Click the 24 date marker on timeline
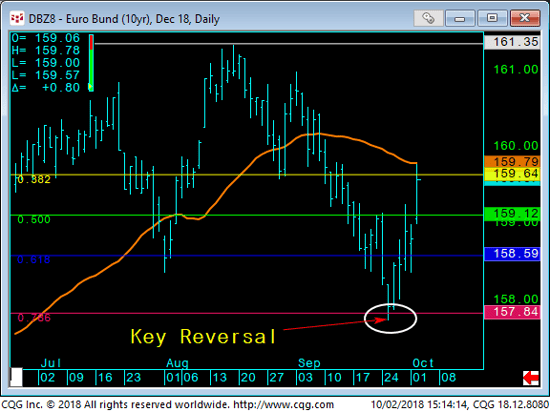 click(391, 378)
